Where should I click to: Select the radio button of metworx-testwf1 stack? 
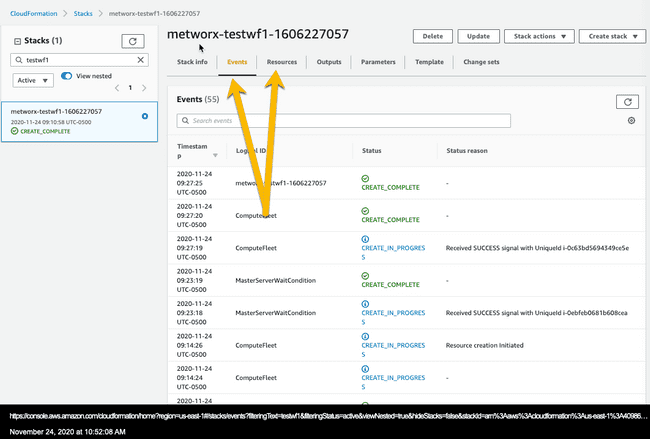(x=145, y=116)
